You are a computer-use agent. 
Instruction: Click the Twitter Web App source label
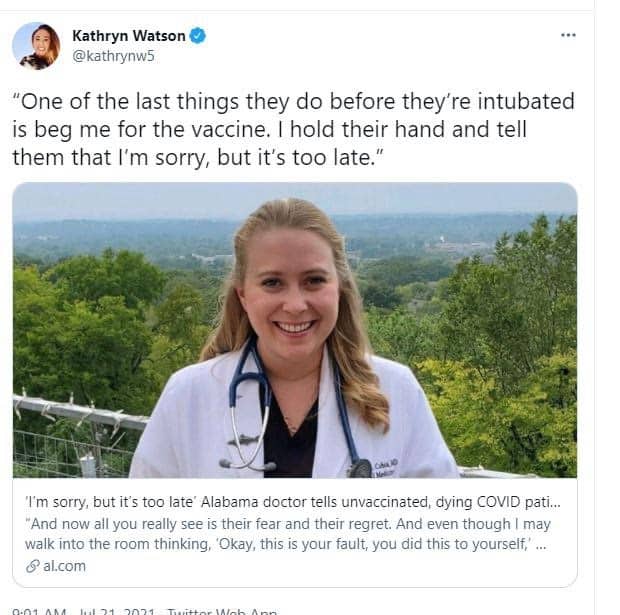tap(220, 610)
